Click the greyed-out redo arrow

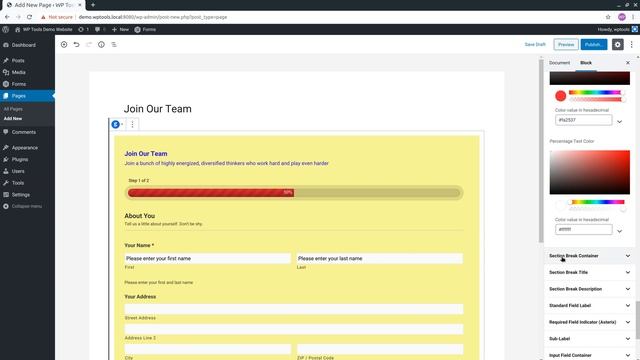(89, 44)
